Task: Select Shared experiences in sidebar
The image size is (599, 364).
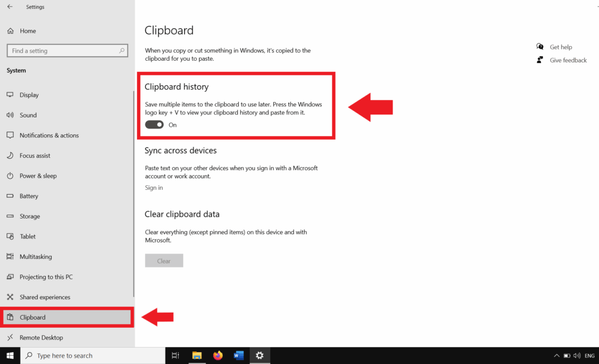Action: (x=45, y=297)
